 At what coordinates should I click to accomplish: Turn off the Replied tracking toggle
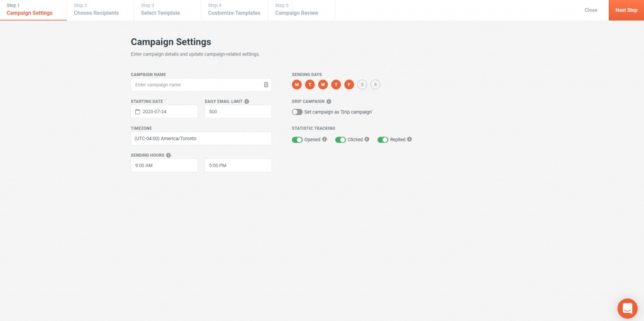tap(383, 140)
